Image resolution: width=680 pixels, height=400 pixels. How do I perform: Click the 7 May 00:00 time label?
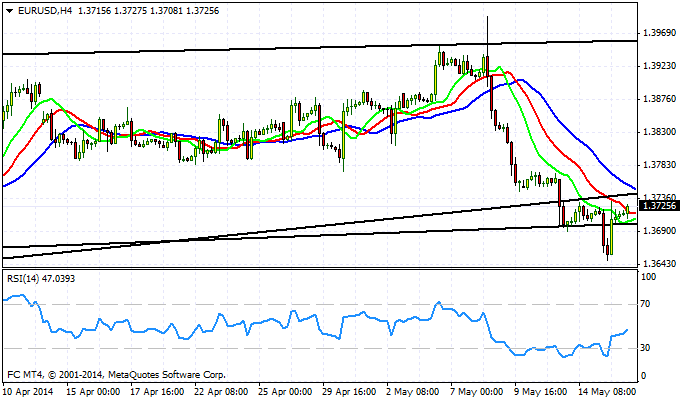tap(477, 392)
